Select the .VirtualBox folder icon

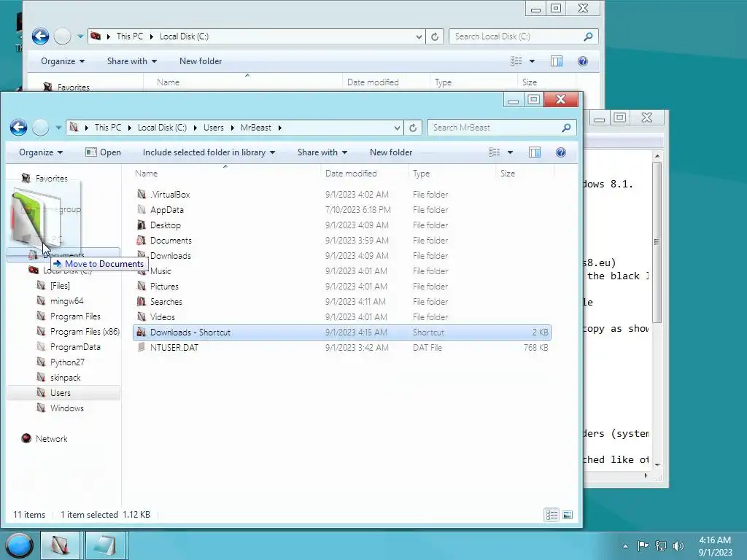(x=142, y=194)
